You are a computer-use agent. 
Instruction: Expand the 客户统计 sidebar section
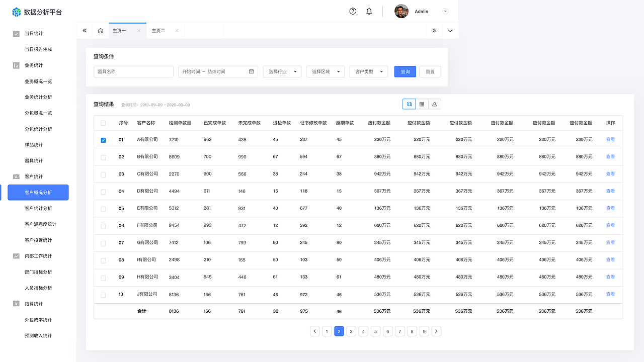[x=34, y=176]
